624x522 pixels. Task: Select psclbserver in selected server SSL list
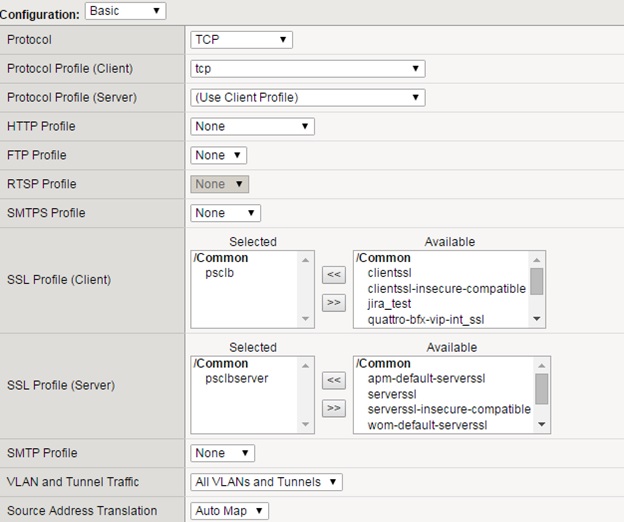click(237, 379)
